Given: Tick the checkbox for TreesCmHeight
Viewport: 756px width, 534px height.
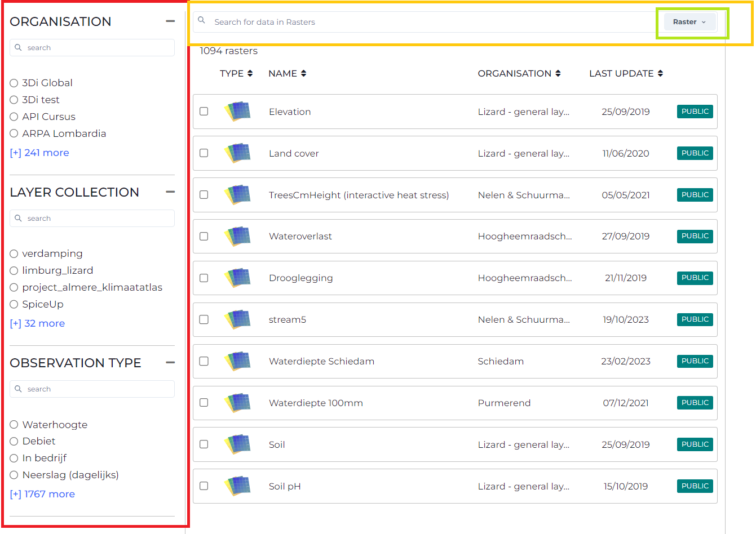Looking at the screenshot, I should pos(204,195).
